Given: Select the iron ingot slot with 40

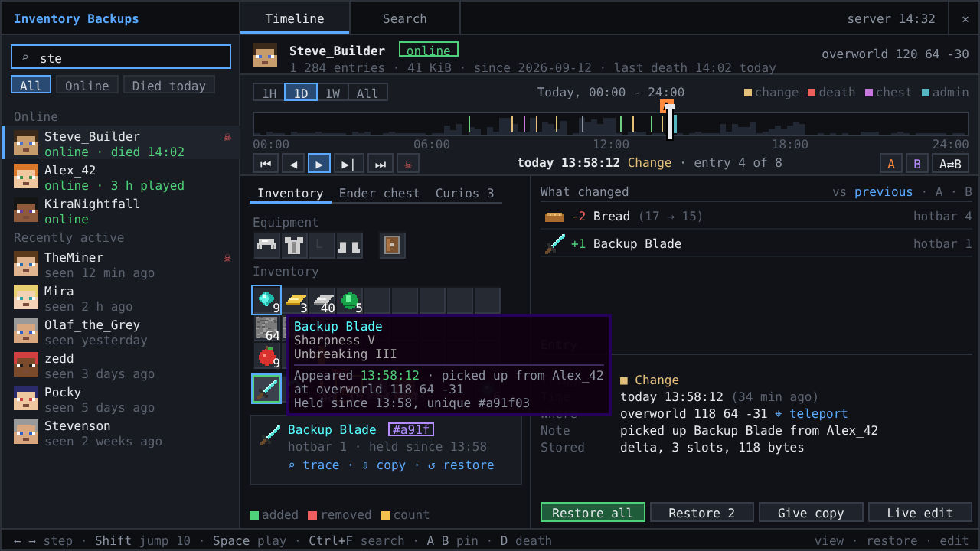Looking at the screenshot, I should (x=323, y=301).
